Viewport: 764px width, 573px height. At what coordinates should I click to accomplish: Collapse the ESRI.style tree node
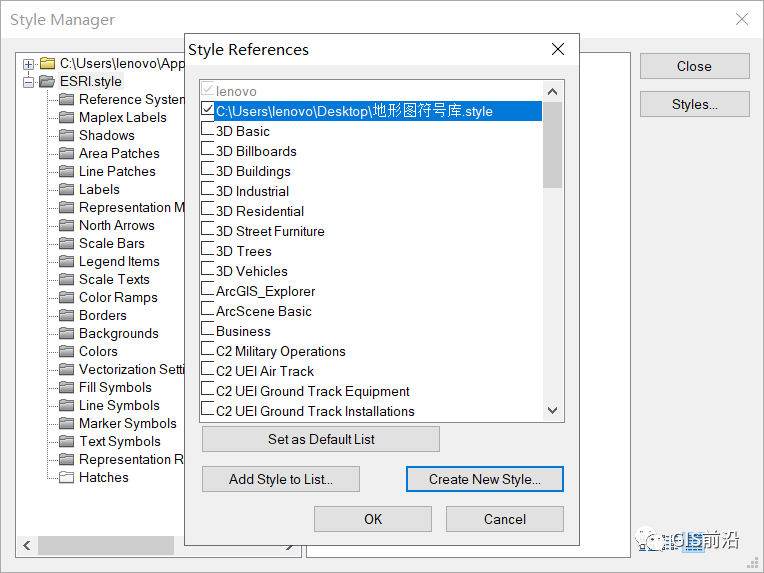pyautogui.click(x=29, y=82)
